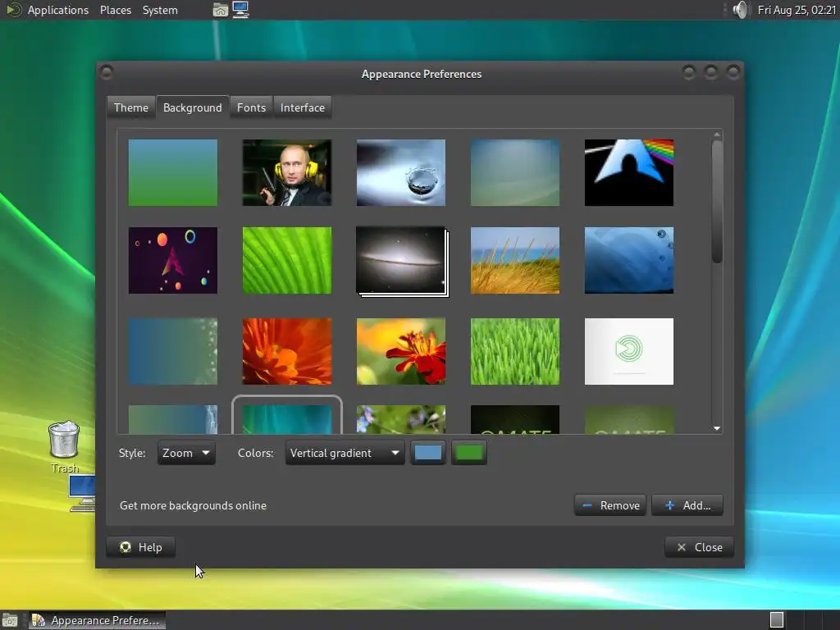Open the Computer desktop icon behind dialog
This screenshot has width=840, height=630.
(x=82, y=493)
